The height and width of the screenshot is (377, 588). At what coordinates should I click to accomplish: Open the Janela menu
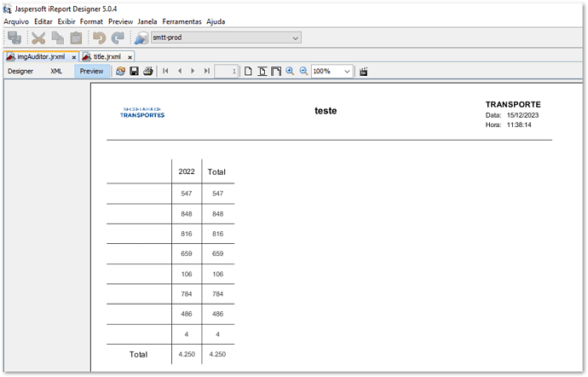point(147,22)
